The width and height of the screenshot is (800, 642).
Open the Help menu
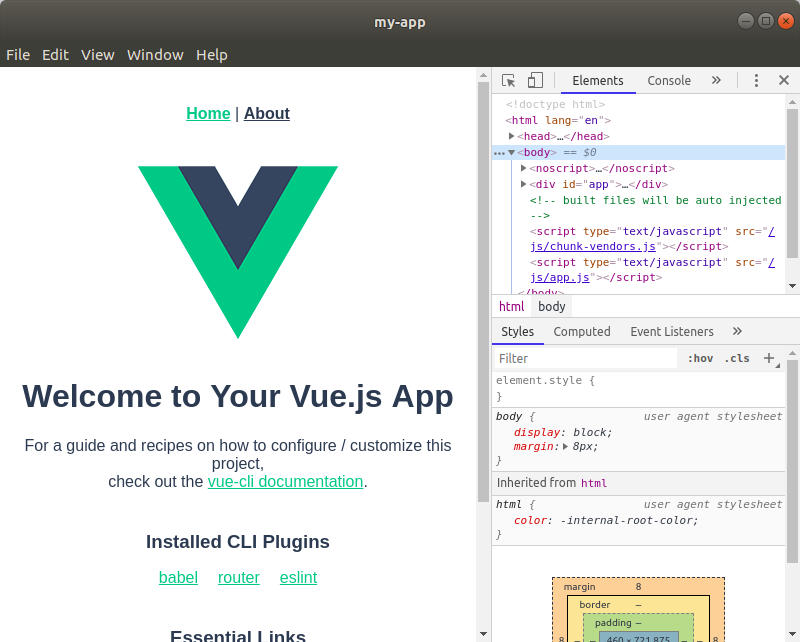click(x=212, y=55)
